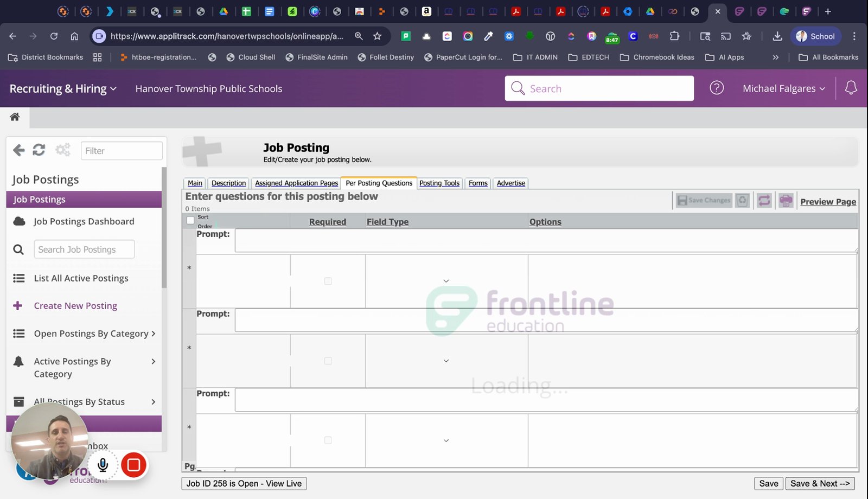Click the Save button
Viewport: 868px width, 499px height.
click(769, 483)
